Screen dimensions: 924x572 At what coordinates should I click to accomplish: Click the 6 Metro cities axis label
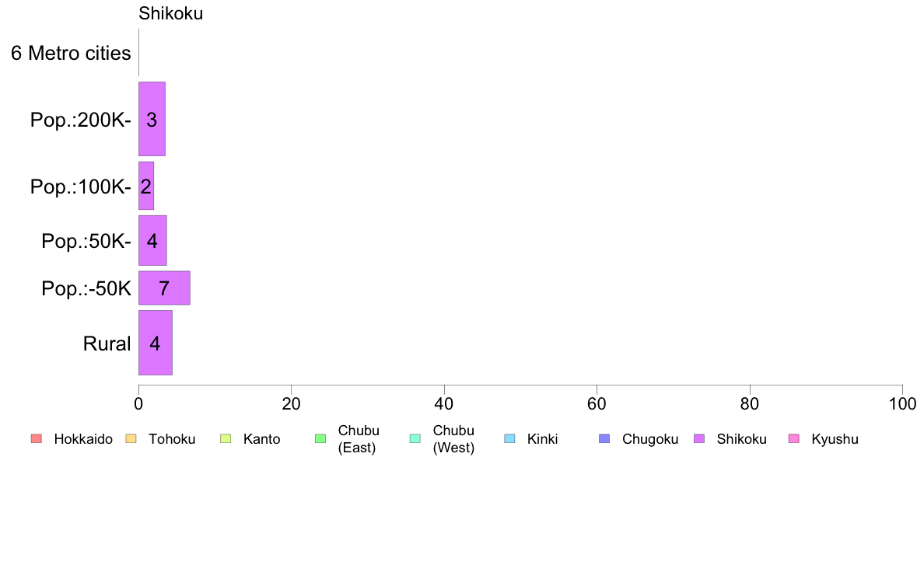[71, 53]
